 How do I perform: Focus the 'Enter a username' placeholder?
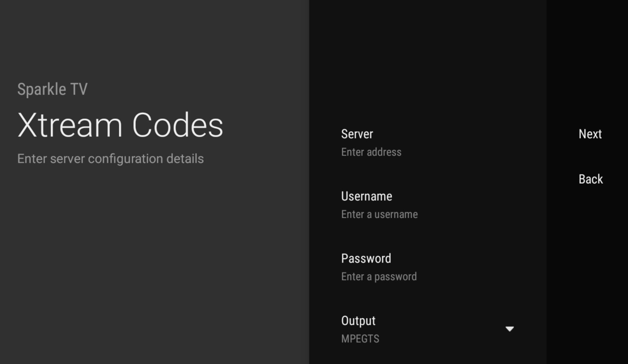[379, 215]
